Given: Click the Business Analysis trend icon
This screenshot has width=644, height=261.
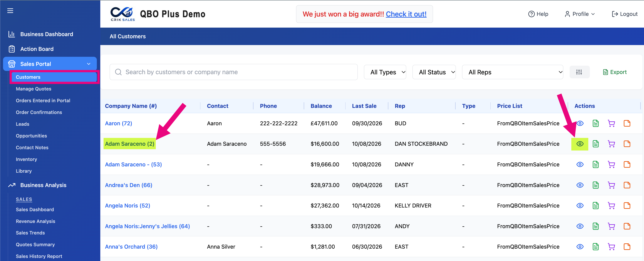Looking at the screenshot, I should pos(12,185).
